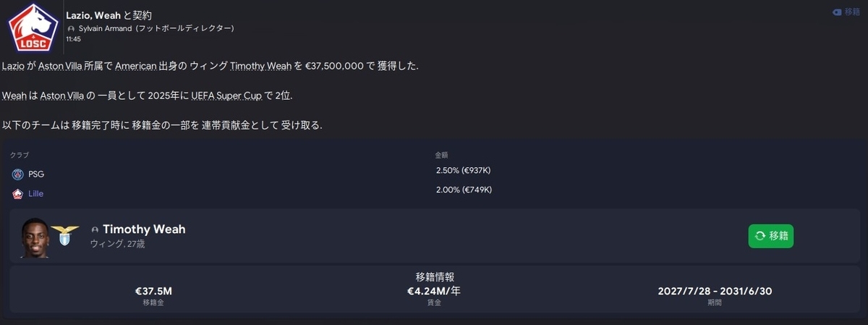Select the PSG row in the table
This screenshot has width=868, height=325.
point(434,174)
